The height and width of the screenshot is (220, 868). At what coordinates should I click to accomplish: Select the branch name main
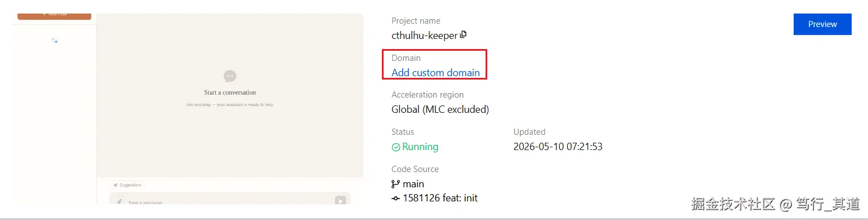pyautogui.click(x=413, y=184)
